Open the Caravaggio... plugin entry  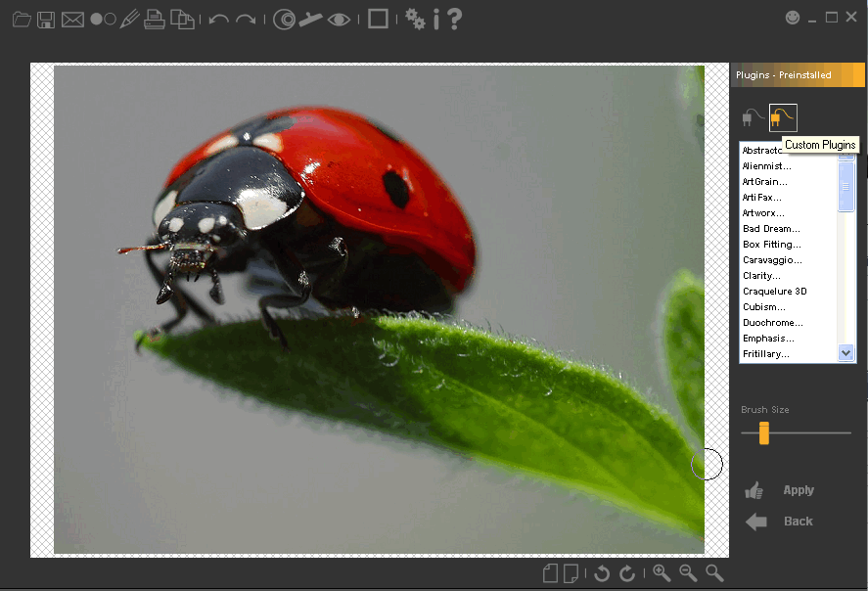772,260
